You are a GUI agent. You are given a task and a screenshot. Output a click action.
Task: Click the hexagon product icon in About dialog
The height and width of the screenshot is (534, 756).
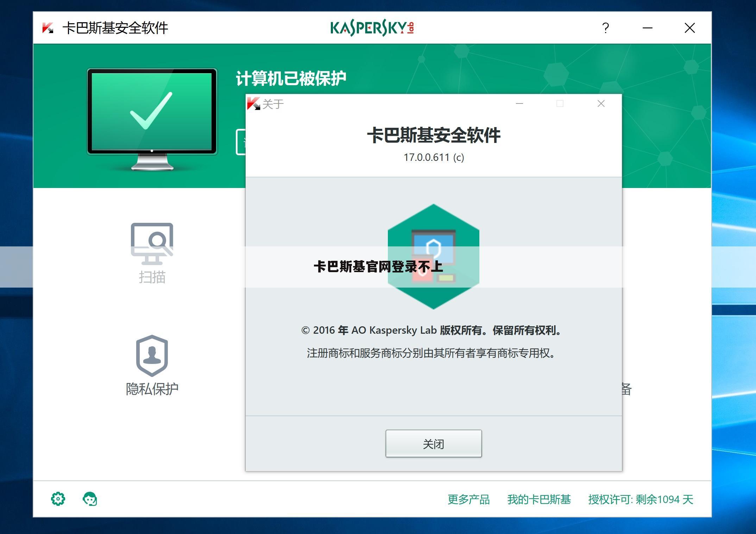point(433,257)
